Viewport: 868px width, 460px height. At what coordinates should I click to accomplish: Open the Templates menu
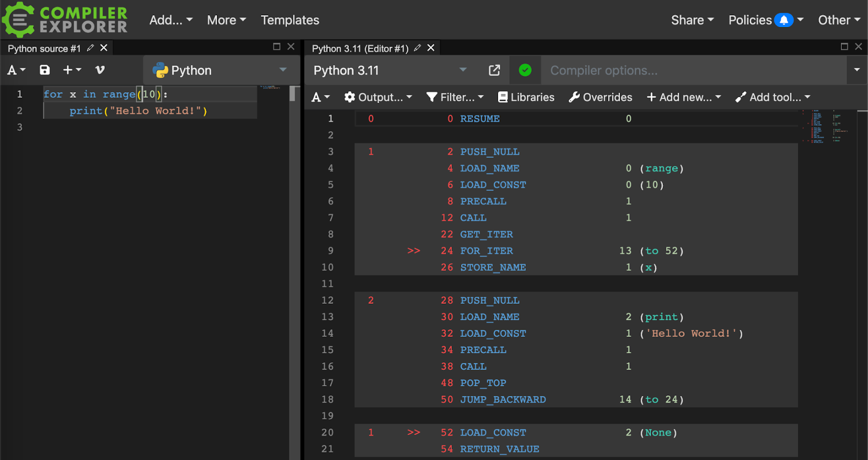(x=290, y=20)
